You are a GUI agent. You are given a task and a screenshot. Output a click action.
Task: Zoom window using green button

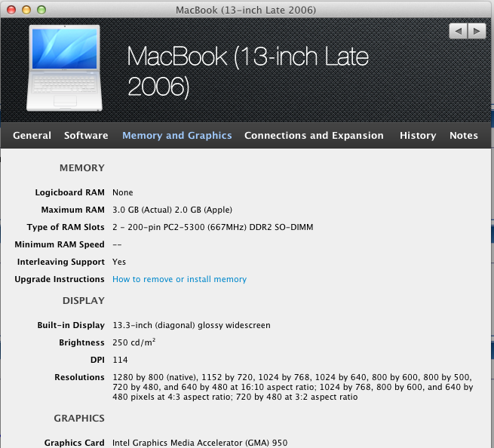click(x=41, y=10)
